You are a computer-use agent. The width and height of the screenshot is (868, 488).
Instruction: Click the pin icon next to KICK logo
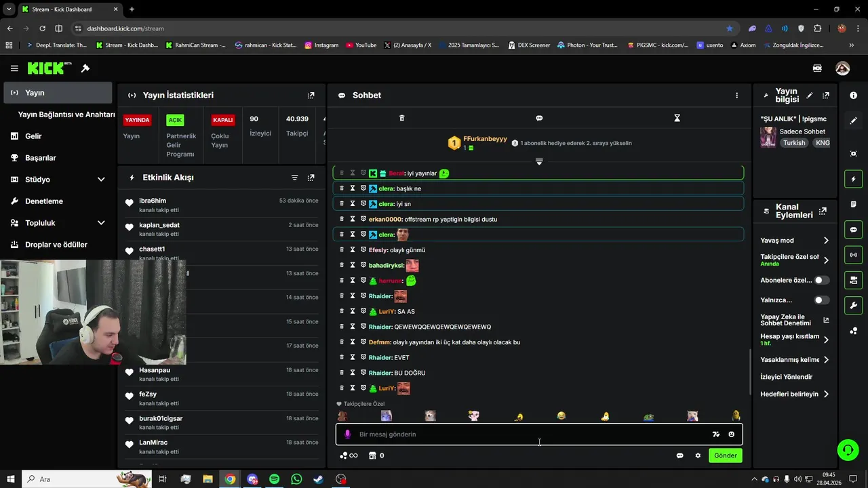85,68
